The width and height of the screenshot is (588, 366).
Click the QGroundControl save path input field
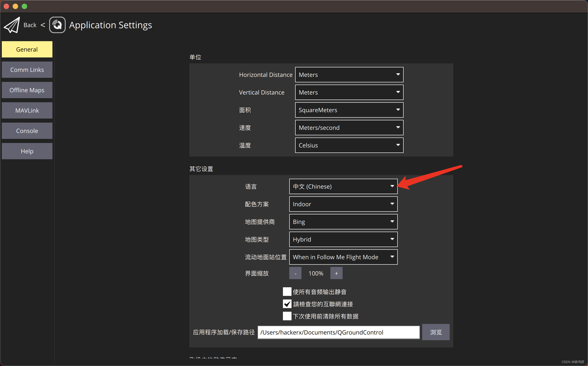[x=338, y=332]
